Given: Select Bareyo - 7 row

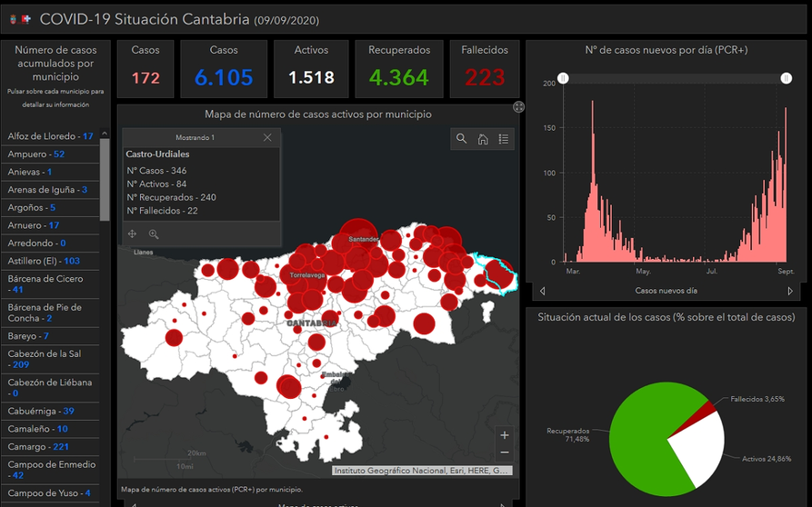Looking at the screenshot, I should [x=50, y=336].
